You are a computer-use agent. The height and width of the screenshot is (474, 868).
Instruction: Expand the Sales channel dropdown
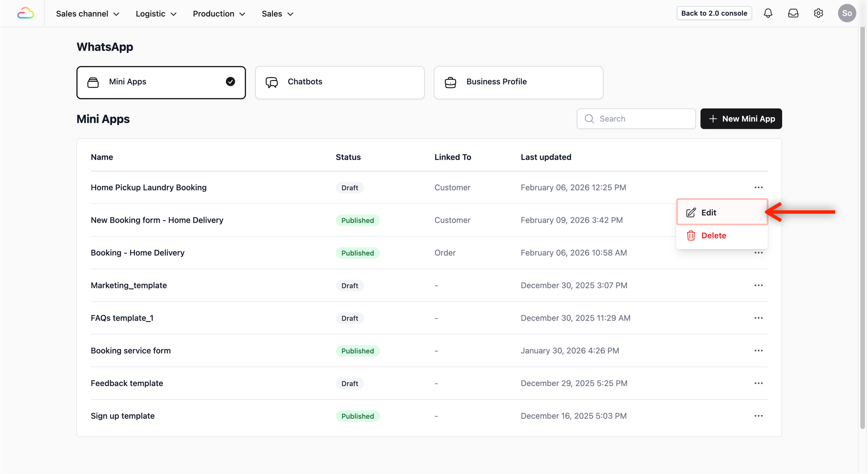click(x=87, y=14)
